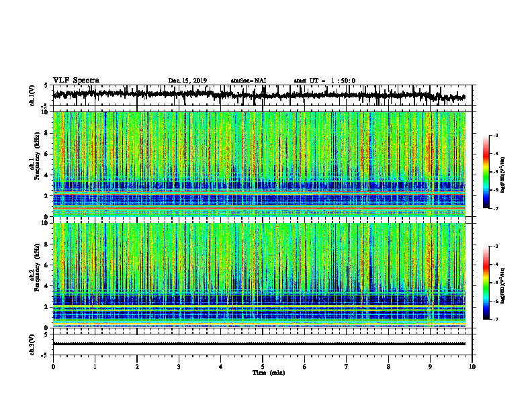Click the "VLF Spectra" plot title

76,81
